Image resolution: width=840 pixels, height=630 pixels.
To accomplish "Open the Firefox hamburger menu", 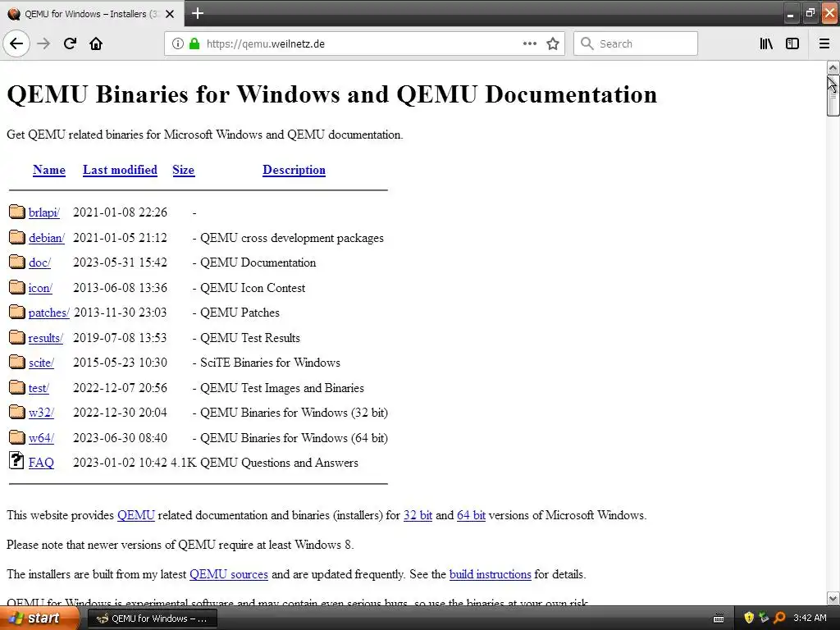I will pos(824,44).
